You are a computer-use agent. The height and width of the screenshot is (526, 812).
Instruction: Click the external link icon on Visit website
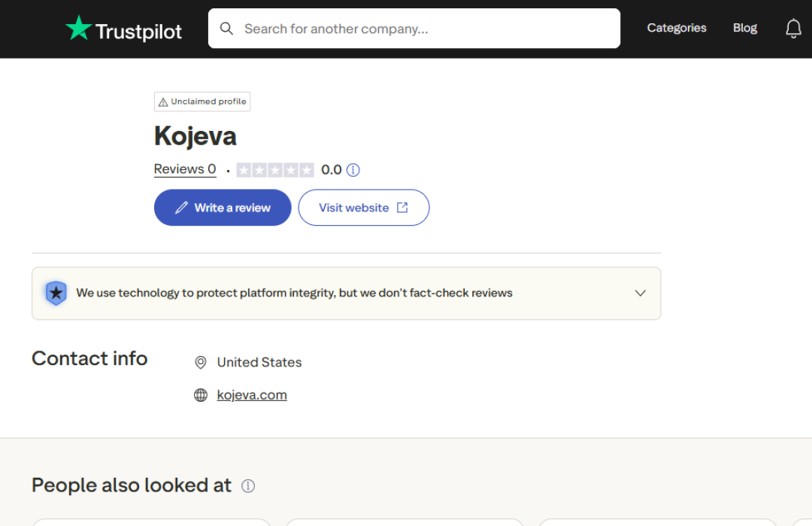(x=402, y=208)
